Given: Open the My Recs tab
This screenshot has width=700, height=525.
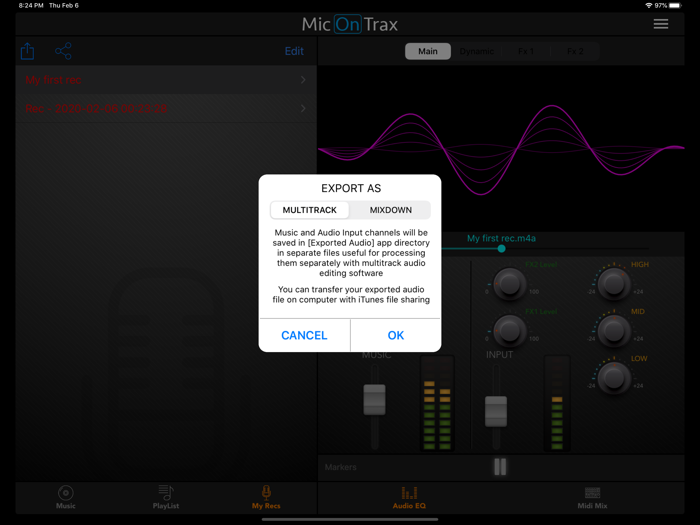Looking at the screenshot, I should (266, 497).
